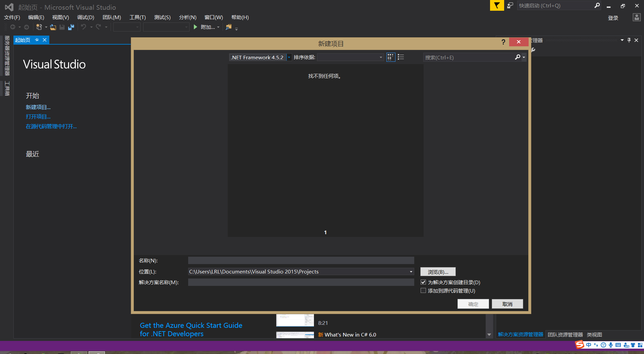The width and height of the screenshot is (644, 354).
Task: Click the 确定 button
Action: (x=473, y=304)
